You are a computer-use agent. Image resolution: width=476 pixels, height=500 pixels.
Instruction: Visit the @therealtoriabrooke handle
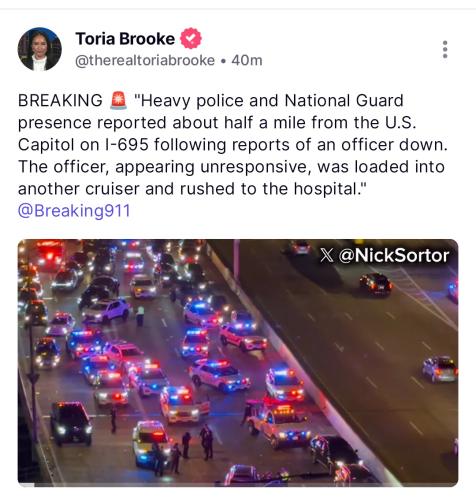pyautogui.click(x=145, y=60)
